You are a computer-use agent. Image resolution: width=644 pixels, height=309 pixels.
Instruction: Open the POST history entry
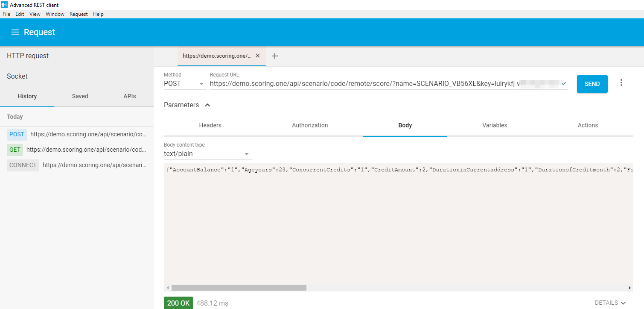click(77, 134)
